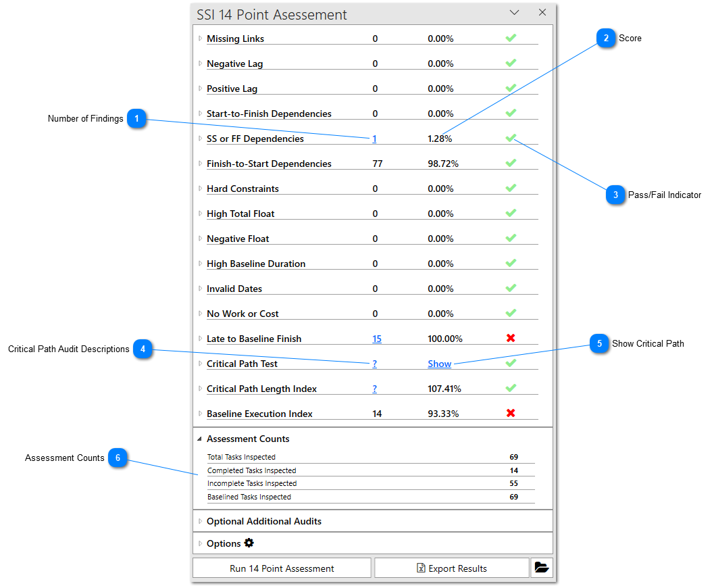Click the open folder icon beside Export Results
Screen dimensions: 712x588
(542, 568)
